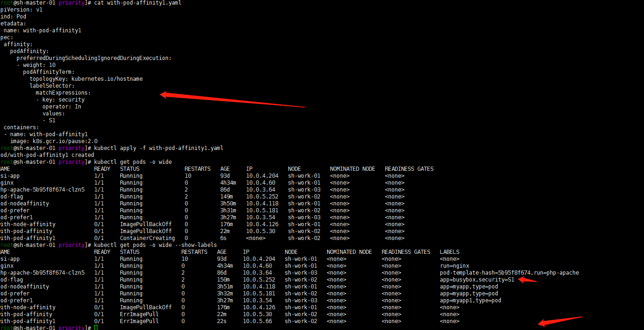Select the 'operator: In' line
Viewport: 644px width, 330px height.
(62, 107)
